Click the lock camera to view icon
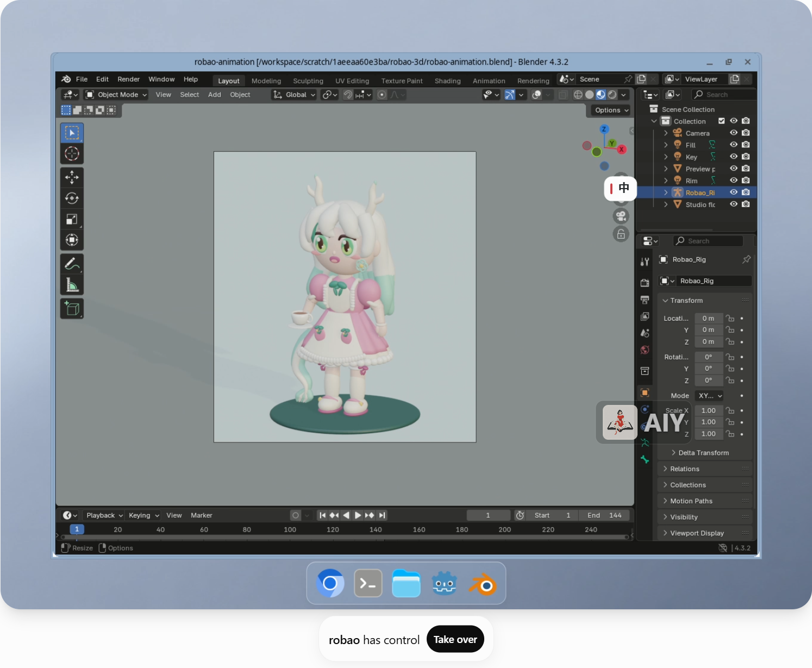 coord(621,234)
